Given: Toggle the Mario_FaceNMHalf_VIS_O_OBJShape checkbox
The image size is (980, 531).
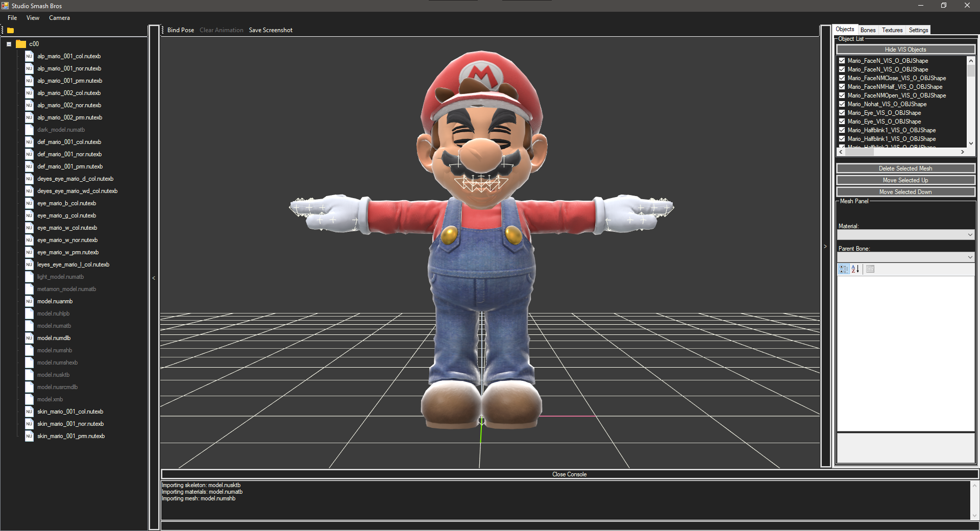Looking at the screenshot, I should click(x=842, y=87).
